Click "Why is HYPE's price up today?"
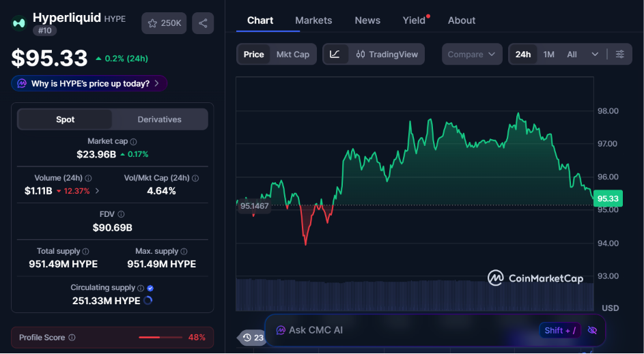This screenshot has width=644, height=354. (89, 84)
